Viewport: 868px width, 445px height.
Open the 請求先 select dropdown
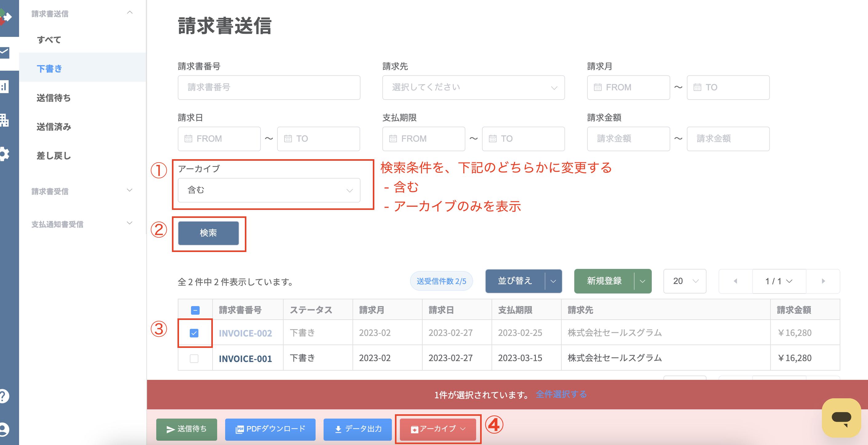coord(473,88)
